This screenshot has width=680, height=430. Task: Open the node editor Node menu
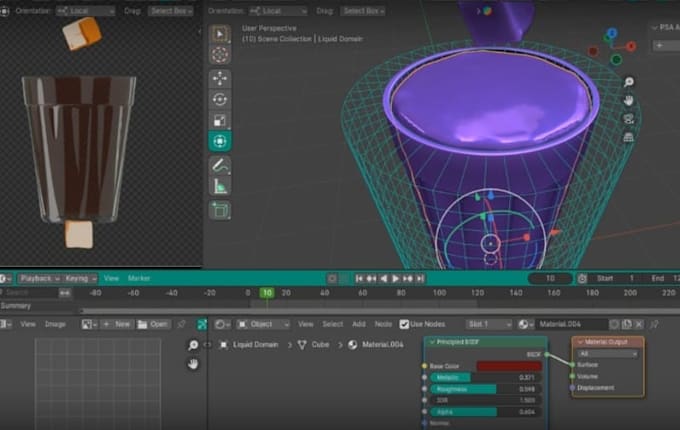pyautogui.click(x=383, y=324)
